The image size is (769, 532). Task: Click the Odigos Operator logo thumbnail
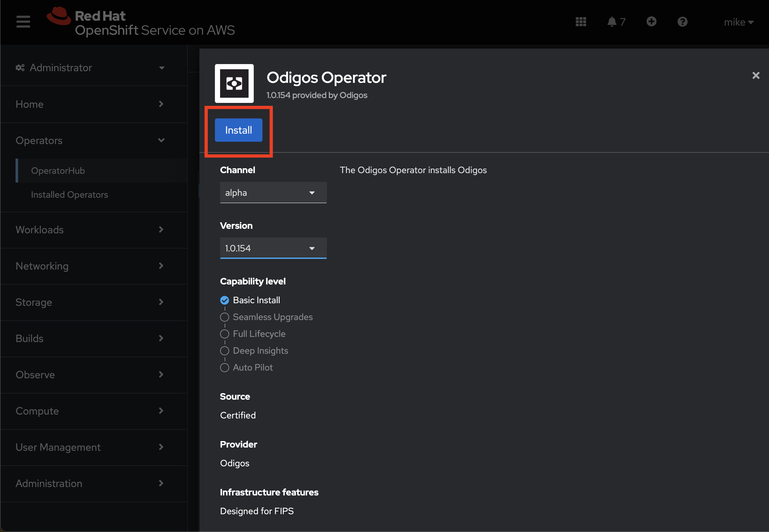click(x=234, y=83)
